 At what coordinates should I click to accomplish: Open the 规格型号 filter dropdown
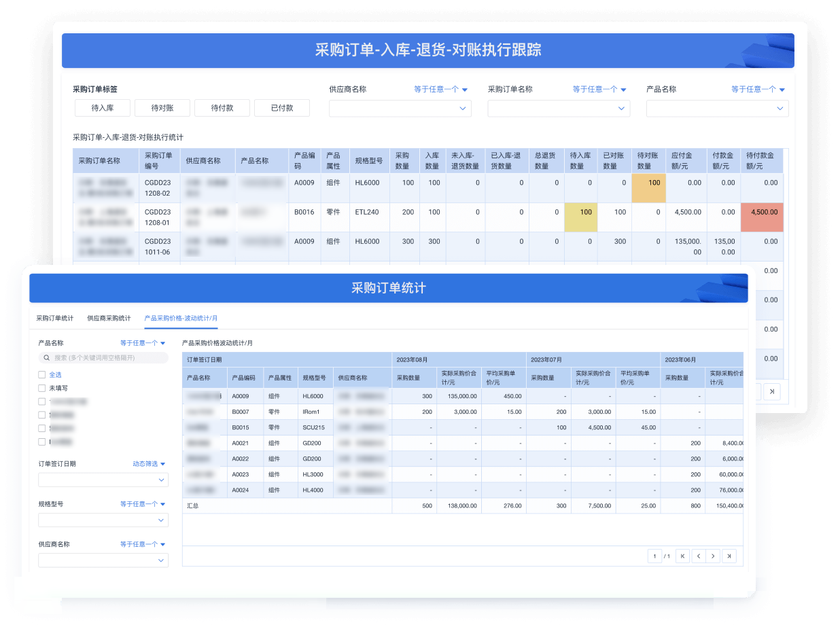pyautogui.click(x=103, y=520)
